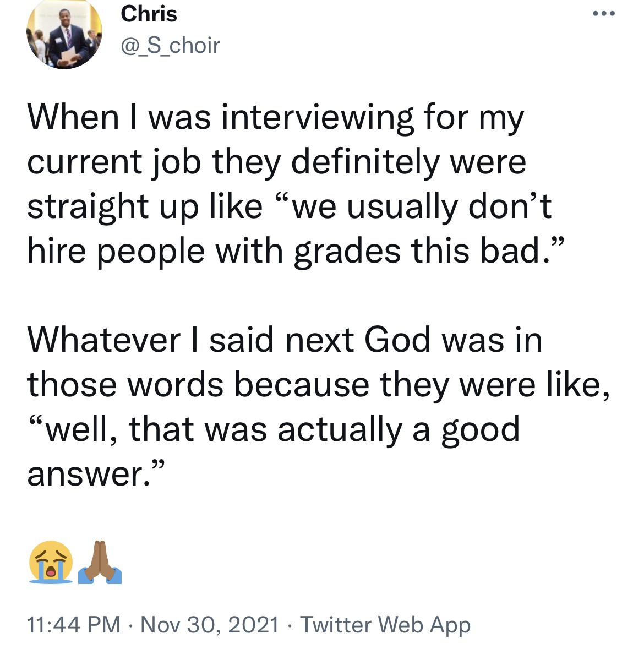This screenshot has height=649, width=644.
Task: Click the word "Whatever" starting second paragraph
Action: pyautogui.click(x=103, y=339)
